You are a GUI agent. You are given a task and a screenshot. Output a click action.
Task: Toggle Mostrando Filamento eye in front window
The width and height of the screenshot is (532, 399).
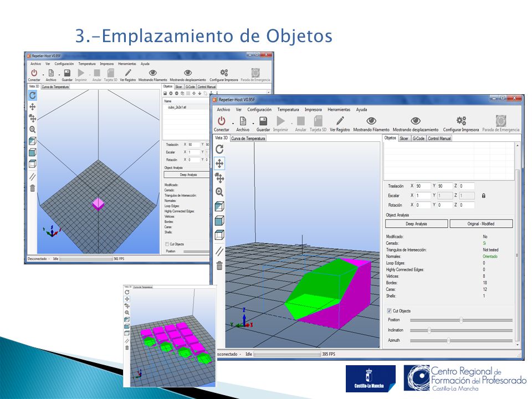[x=371, y=121]
